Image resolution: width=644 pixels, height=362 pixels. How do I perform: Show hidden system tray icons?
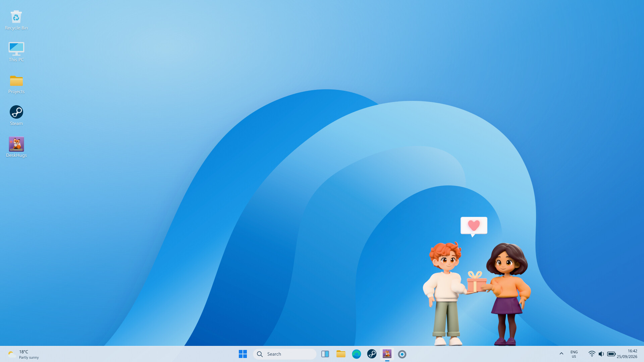561,354
